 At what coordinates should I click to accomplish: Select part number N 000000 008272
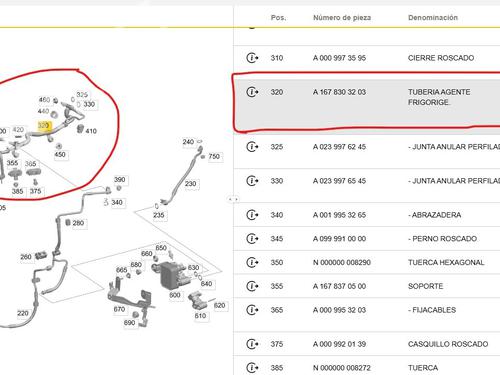coord(342,368)
